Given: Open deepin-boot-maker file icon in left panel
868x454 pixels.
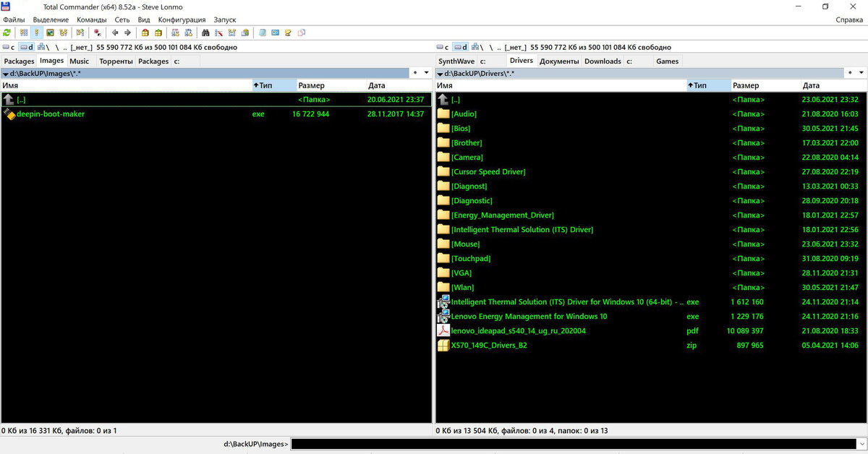Looking at the screenshot, I should (9, 114).
